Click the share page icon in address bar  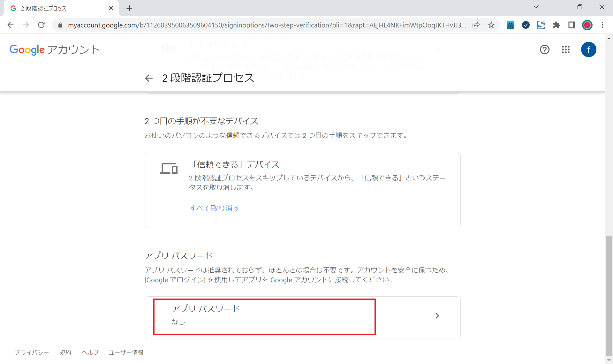(x=476, y=25)
